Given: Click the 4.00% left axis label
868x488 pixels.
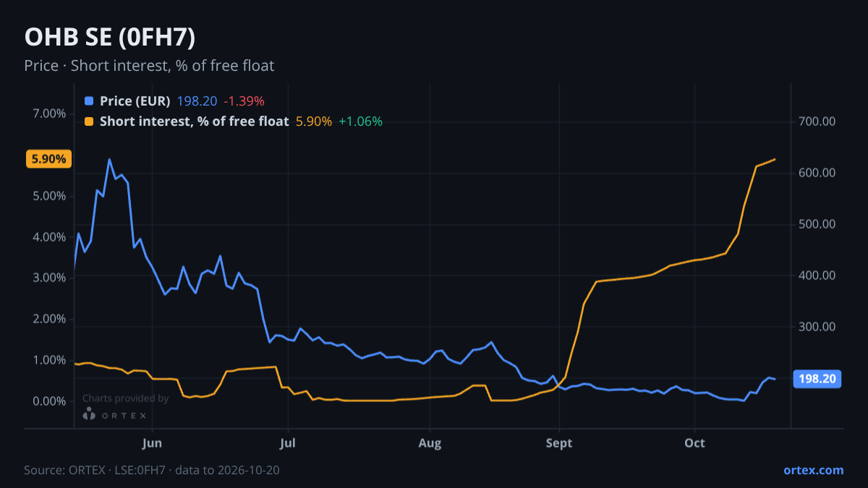Looking at the screenshot, I should pyautogui.click(x=49, y=237).
